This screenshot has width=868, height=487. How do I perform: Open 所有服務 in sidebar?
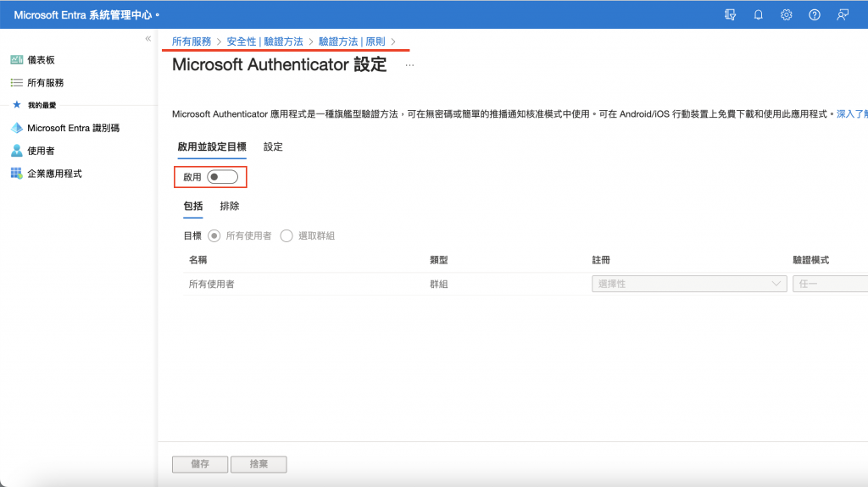[x=46, y=82]
